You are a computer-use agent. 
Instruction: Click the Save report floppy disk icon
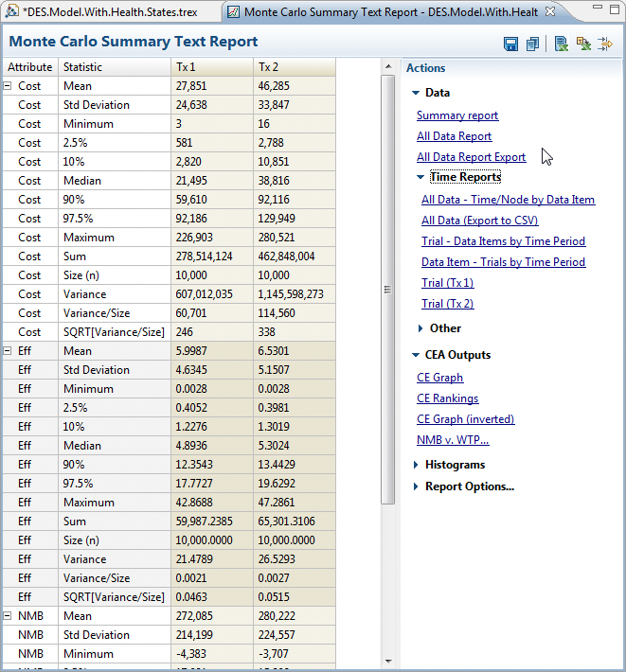(x=510, y=44)
